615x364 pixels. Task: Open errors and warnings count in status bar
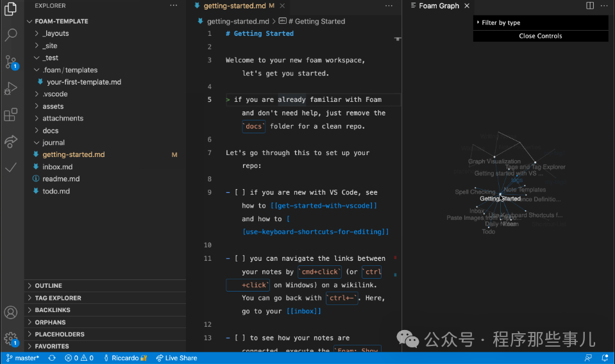point(80,358)
